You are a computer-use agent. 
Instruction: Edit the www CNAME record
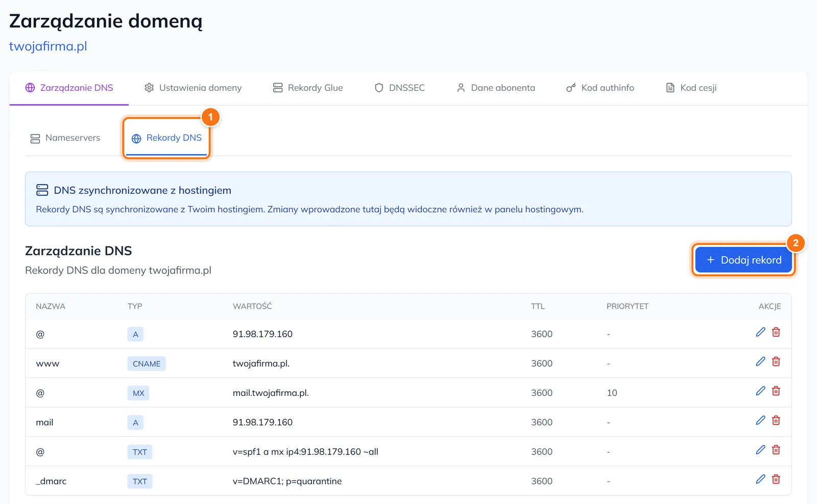[x=760, y=362]
